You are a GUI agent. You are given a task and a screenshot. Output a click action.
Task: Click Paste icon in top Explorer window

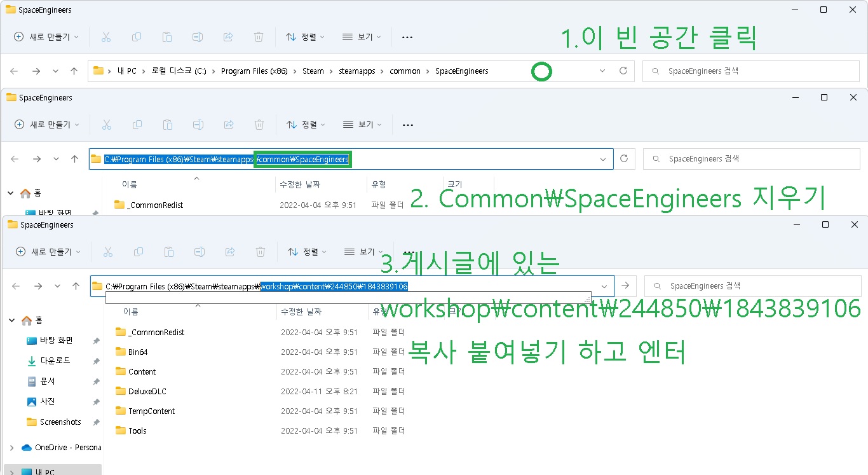pyautogui.click(x=167, y=37)
